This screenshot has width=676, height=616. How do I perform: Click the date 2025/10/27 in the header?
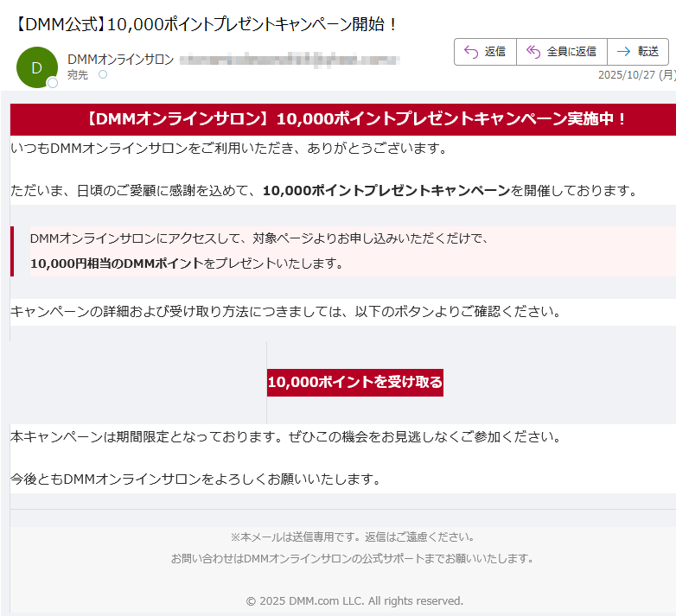(627, 75)
